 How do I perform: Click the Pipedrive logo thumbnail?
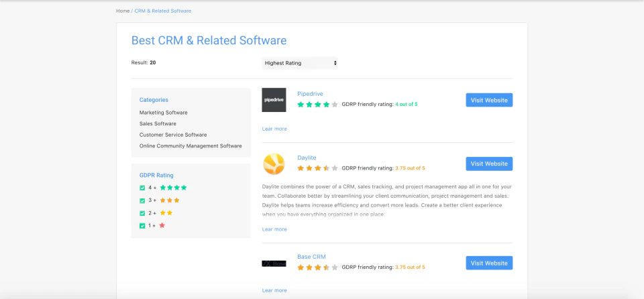point(274,100)
